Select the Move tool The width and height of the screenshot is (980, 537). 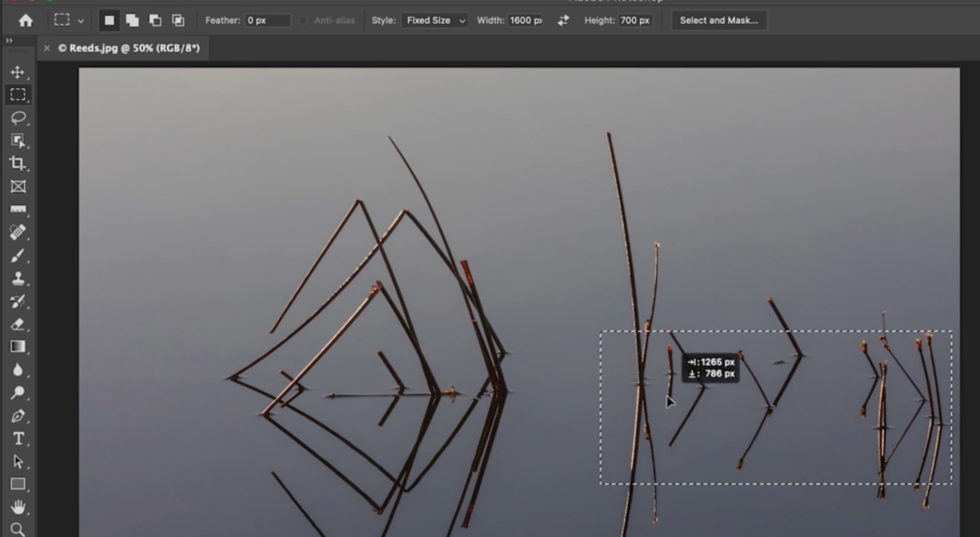coord(18,72)
